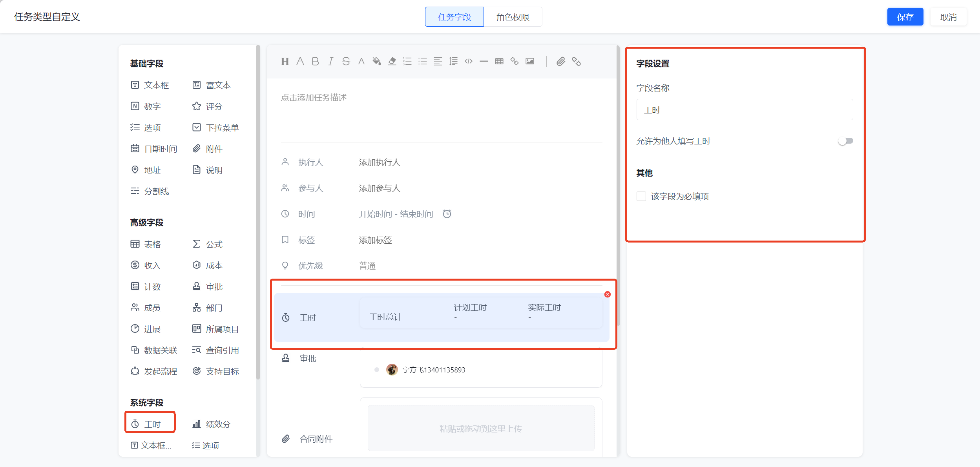Add a 部门 department field
Viewport: 980px width, 467px height.
[x=208, y=308]
